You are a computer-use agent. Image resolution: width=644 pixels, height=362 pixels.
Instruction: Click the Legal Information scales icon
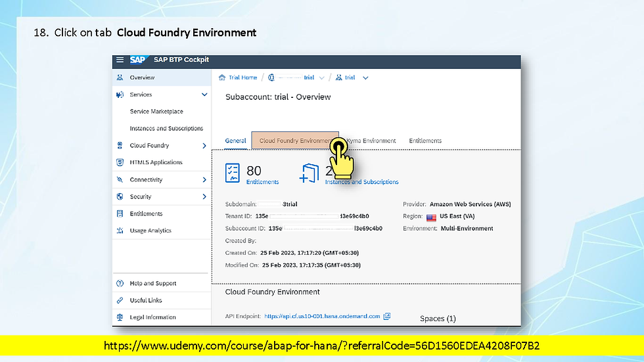120,317
